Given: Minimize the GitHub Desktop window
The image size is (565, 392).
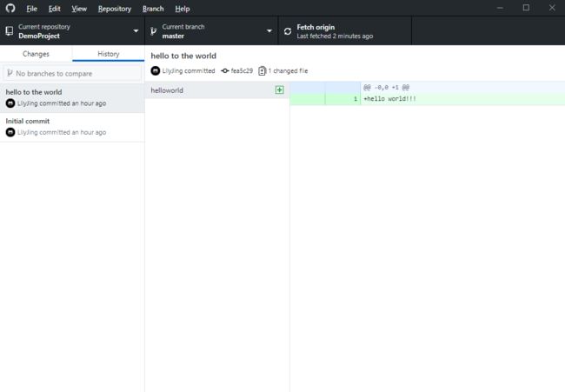Looking at the screenshot, I should pyautogui.click(x=500, y=8).
